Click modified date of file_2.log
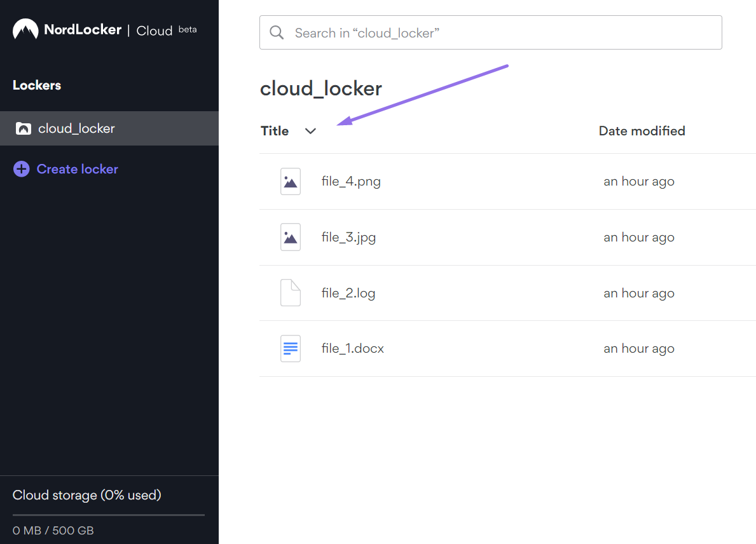 pyautogui.click(x=639, y=293)
